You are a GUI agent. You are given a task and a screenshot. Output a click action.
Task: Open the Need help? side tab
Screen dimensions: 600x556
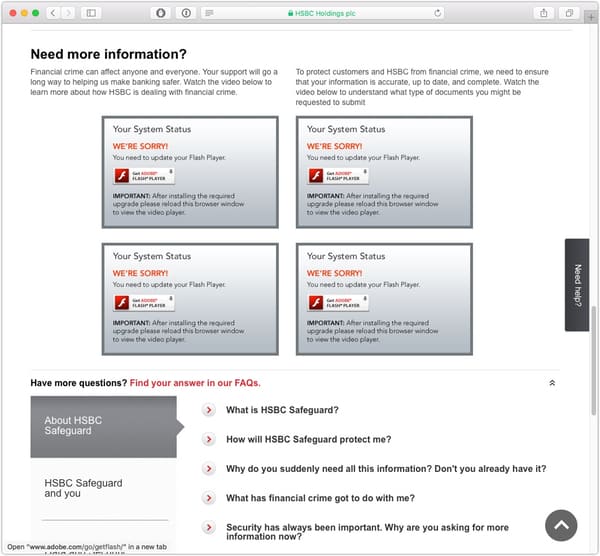coord(577,285)
